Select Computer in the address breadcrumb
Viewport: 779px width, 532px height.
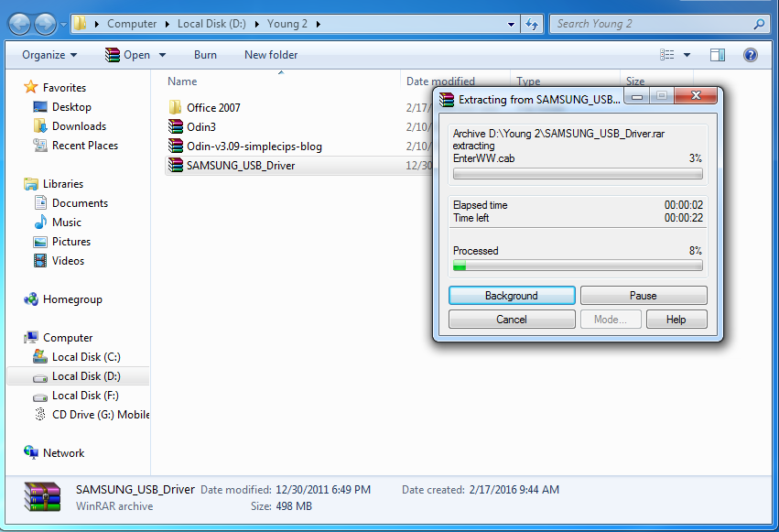pyautogui.click(x=132, y=24)
